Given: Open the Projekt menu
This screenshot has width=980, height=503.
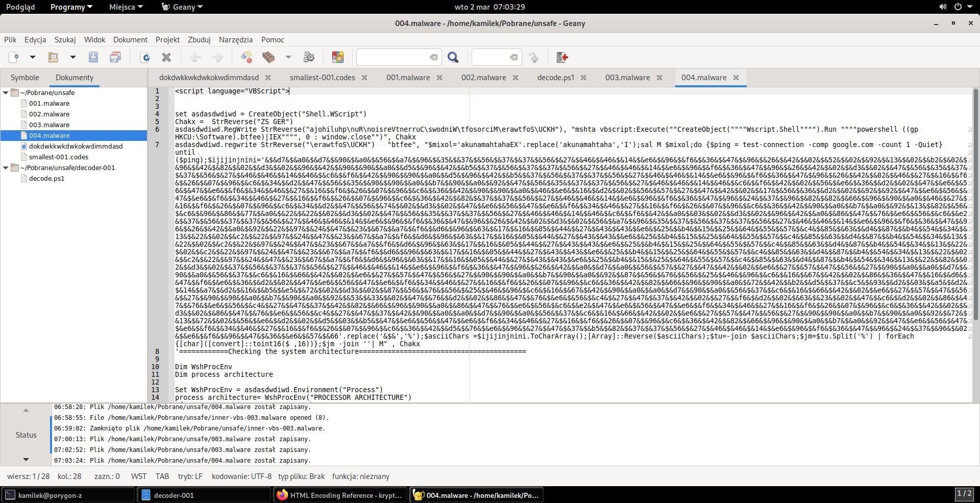Looking at the screenshot, I should (167, 40).
